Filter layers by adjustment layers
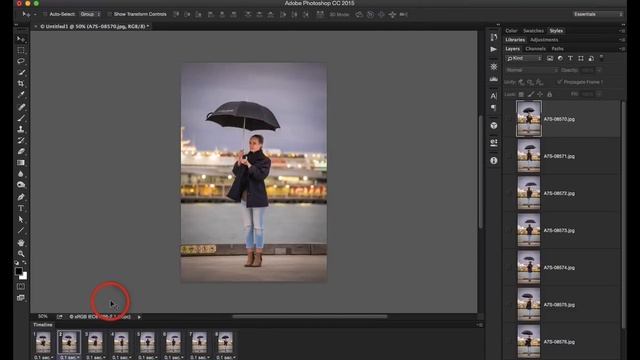 click(x=560, y=58)
